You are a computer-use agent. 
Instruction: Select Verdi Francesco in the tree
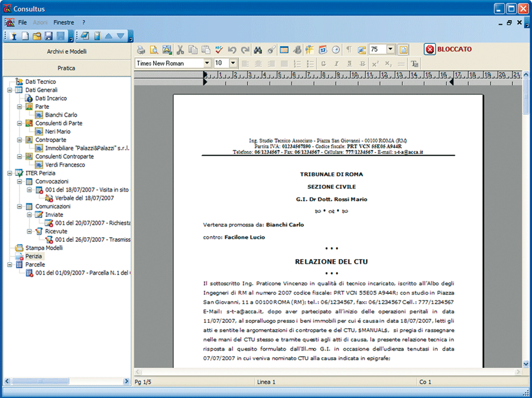[65, 165]
